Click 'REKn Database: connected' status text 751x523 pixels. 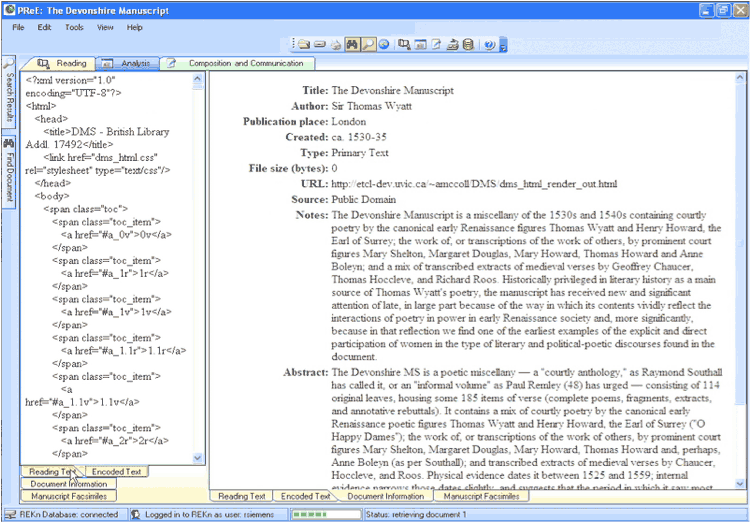68,515
